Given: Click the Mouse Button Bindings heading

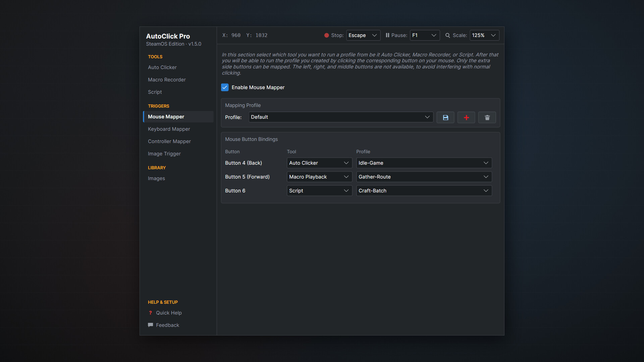Looking at the screenshot, I should [x=251, y=139].
